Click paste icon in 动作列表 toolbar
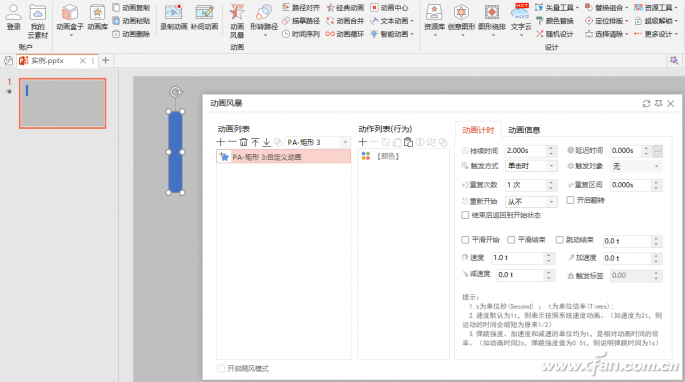The height and width of the screenshot is (382, 685). point(408,142)
